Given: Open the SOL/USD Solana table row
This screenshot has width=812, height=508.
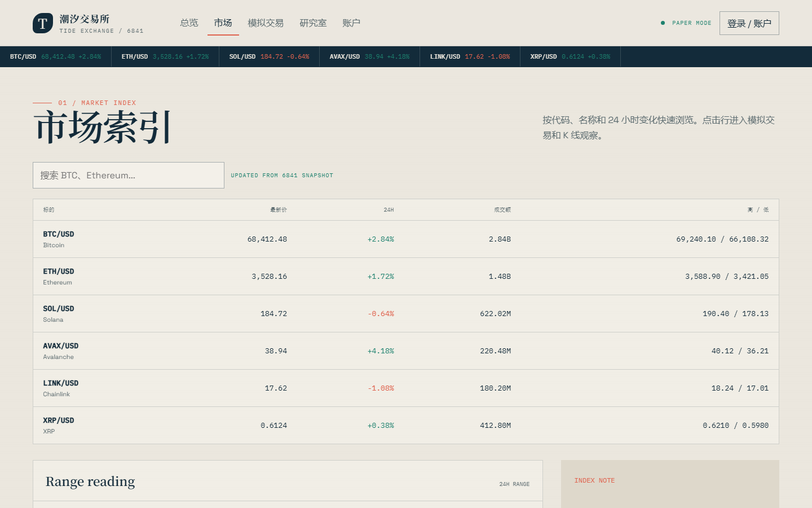Looking at the screenshot, I should pyautogui.click(x=406, y=314).
